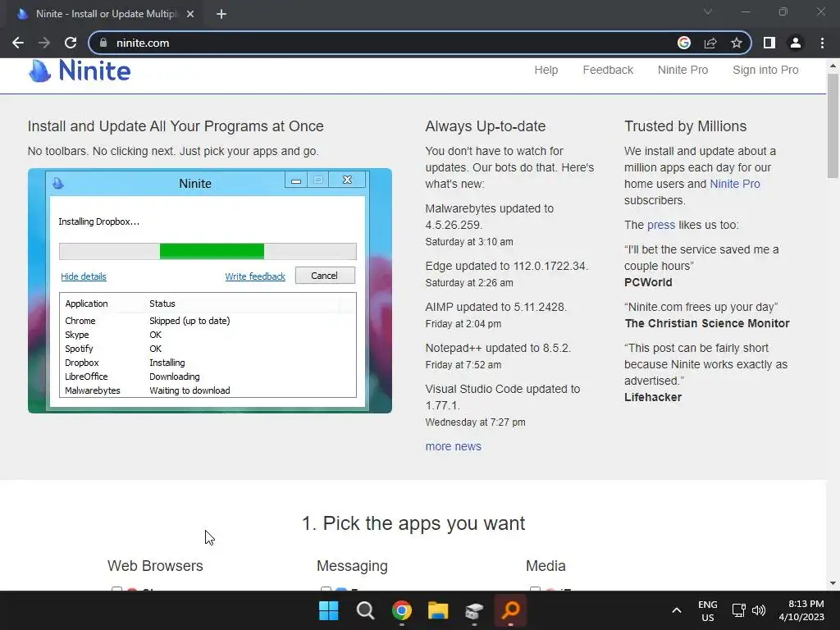Image resolution: width=840 pixels, height=630 pixels.
Task: Click the share page icon
Action: (x=710, y=43)
